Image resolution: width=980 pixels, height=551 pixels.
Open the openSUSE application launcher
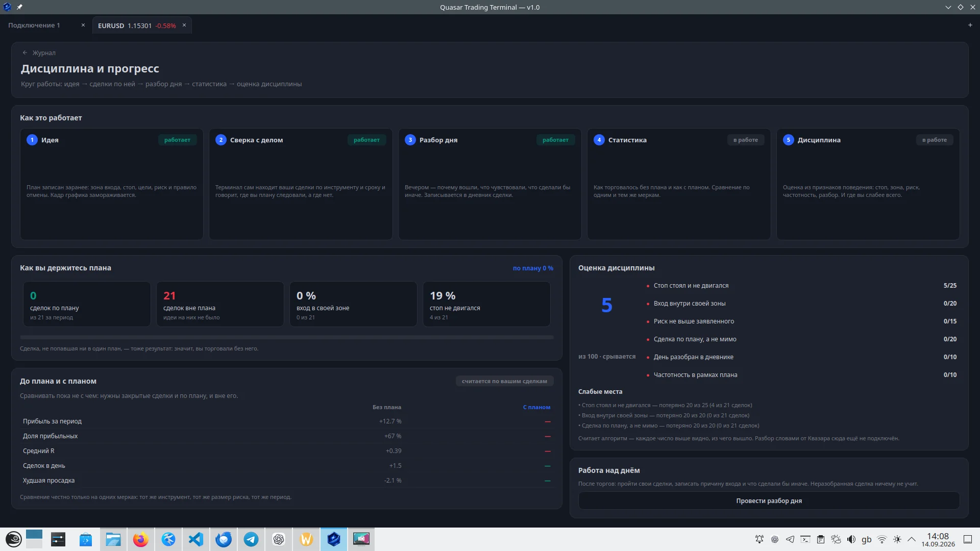click(x=14, y=539)
